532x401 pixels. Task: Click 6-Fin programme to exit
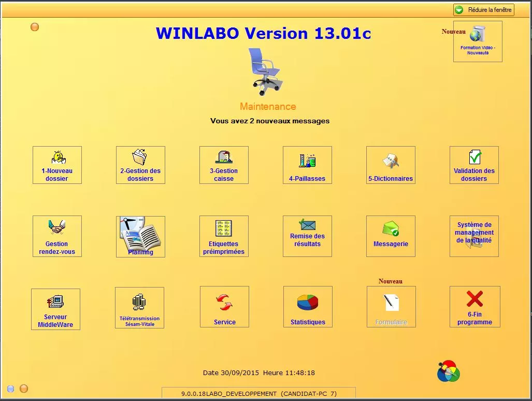click(x=475, y=307)
